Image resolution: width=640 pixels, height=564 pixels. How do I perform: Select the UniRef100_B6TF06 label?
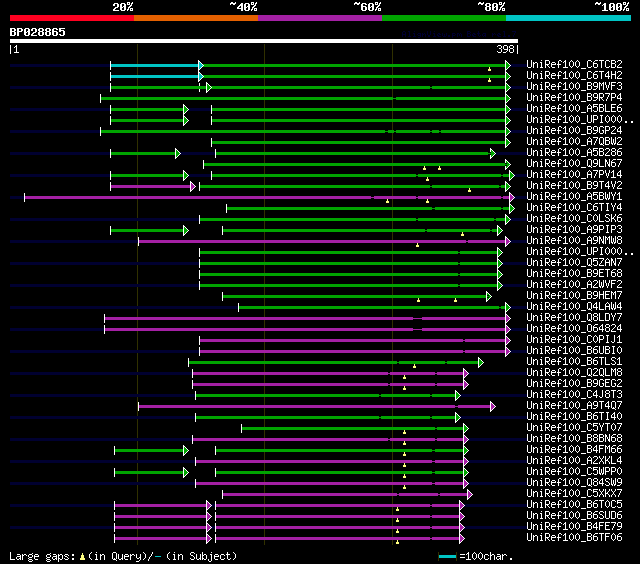click(574, 538)
